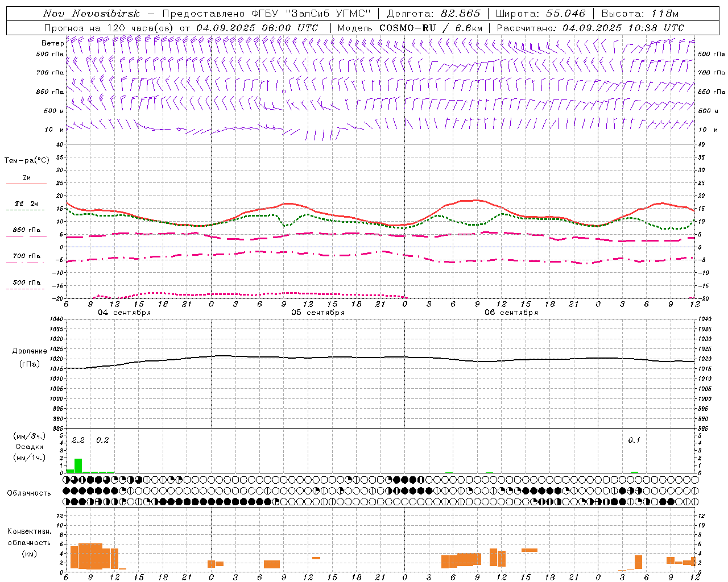Click the Td 2м legend entry
Screen dimensions: 728x582
coord(26,203)
